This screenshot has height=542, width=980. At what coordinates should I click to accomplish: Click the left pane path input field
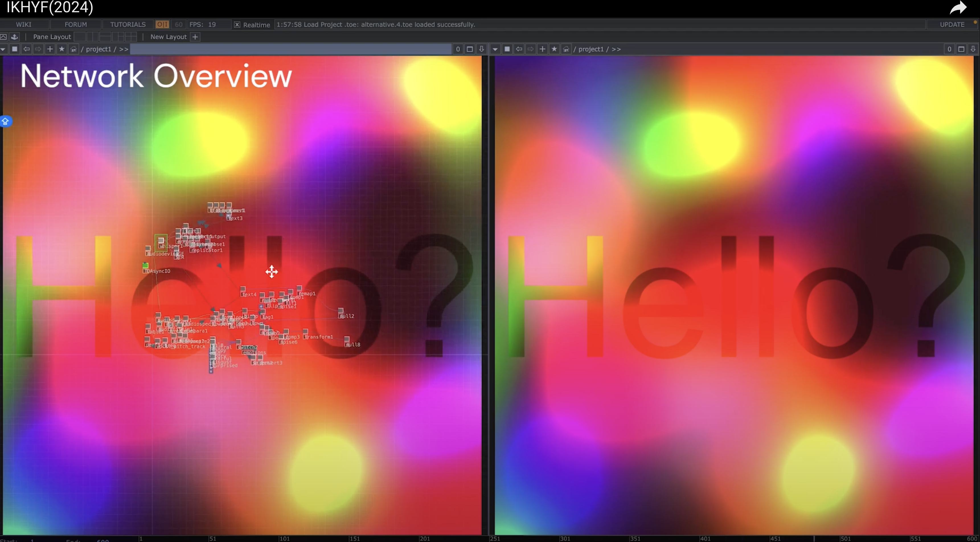tap(291, 49)
